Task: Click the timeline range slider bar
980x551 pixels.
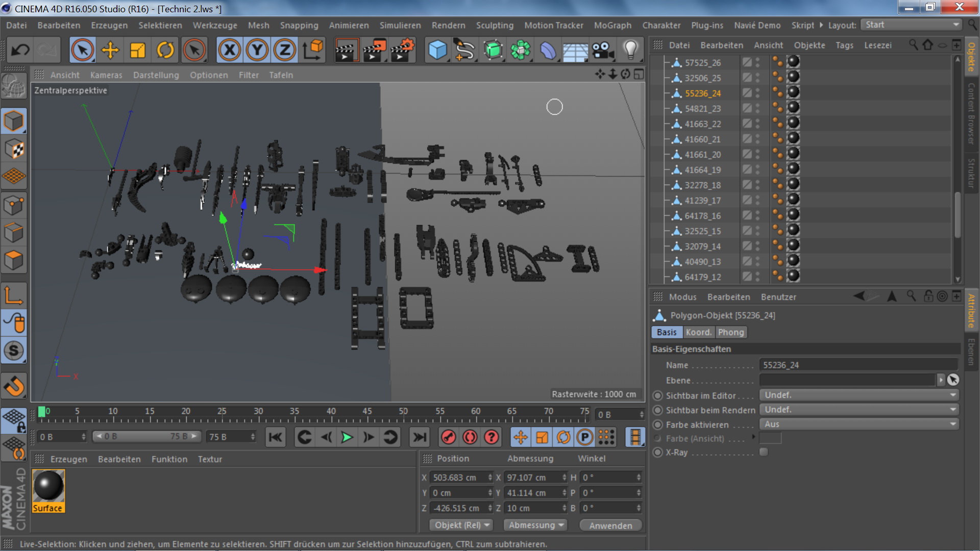Action: click(x=146, y=437)
